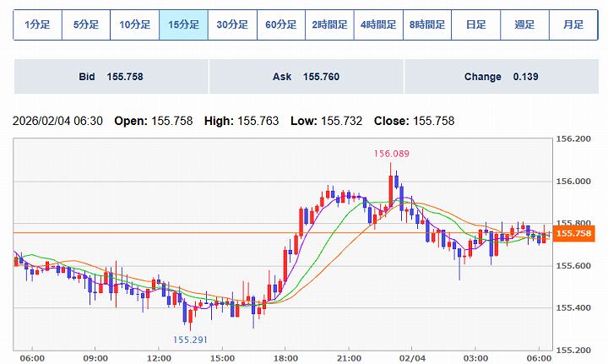The image size is (608, 364).
Task: Select the 60分足 chart tab
Action: [281, 25]
